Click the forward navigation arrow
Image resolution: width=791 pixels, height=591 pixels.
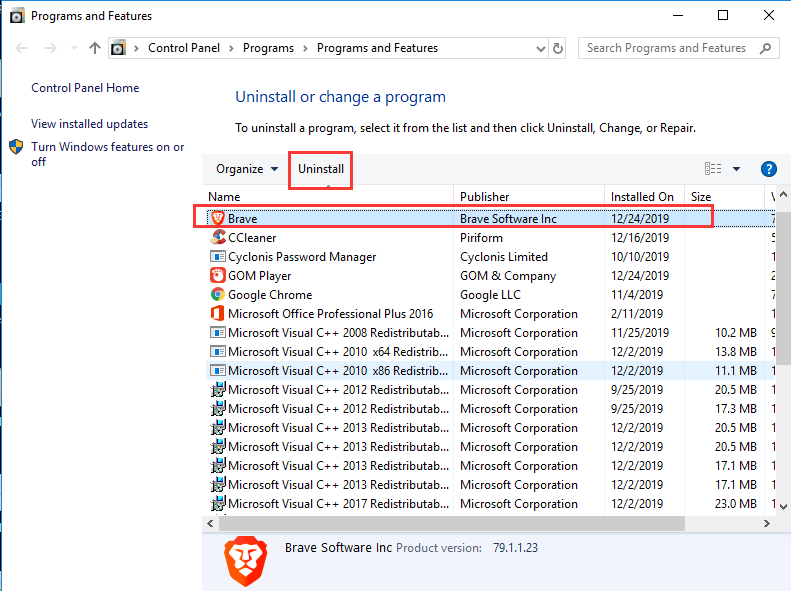coord(50,48)
